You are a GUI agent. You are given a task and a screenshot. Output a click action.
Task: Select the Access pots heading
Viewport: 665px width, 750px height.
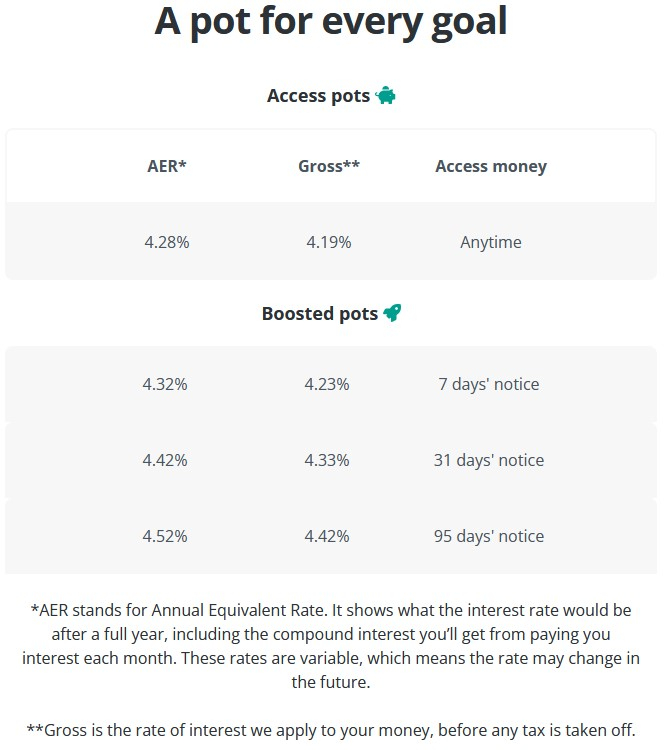(x=319, y=96)
